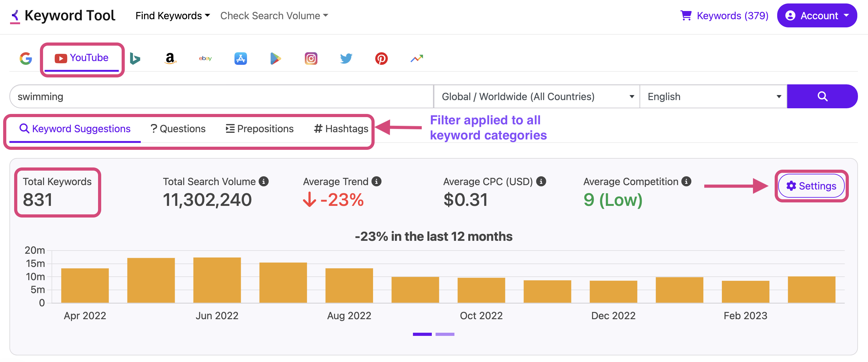Choose the Instagram keyword source
868x362 pixels.
(x=311, y=58)
